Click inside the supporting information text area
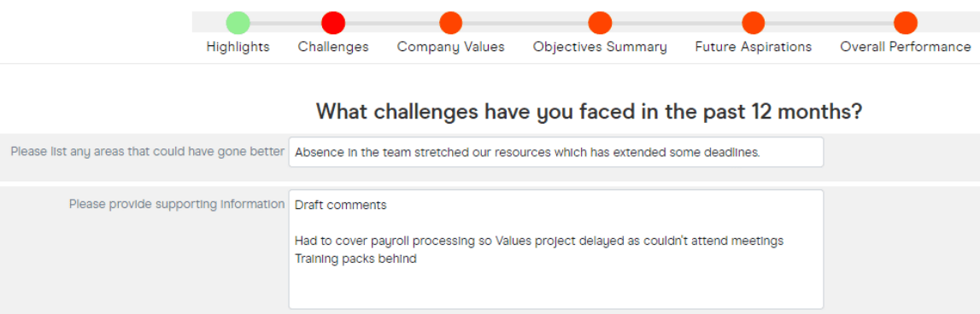 (x=556, y=249)
